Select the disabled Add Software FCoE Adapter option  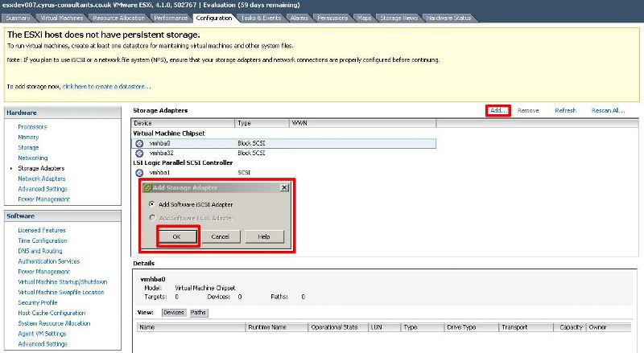pyautogui.click(x=152, y=218)
